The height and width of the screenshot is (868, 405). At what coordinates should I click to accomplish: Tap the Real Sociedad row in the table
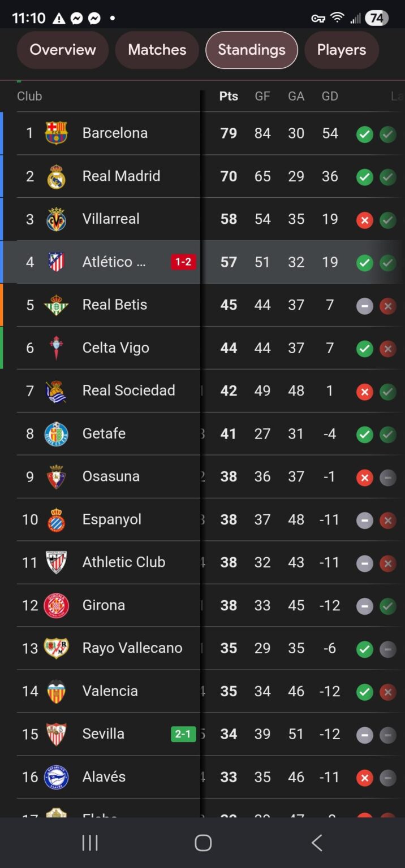pos(129,390)
